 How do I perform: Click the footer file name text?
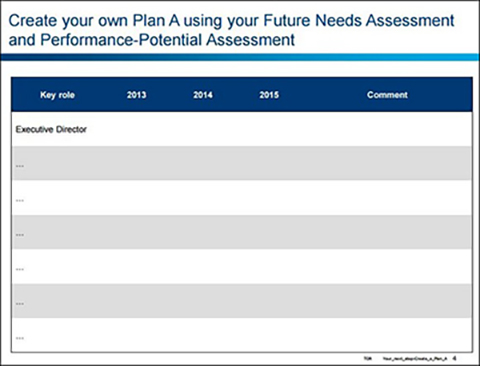[x=415, y=359]
